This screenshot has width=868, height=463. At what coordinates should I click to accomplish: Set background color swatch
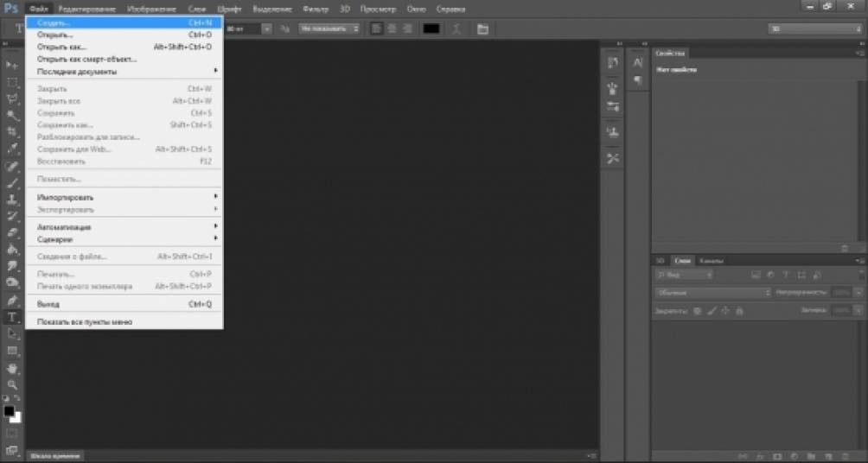coord(16,418)
